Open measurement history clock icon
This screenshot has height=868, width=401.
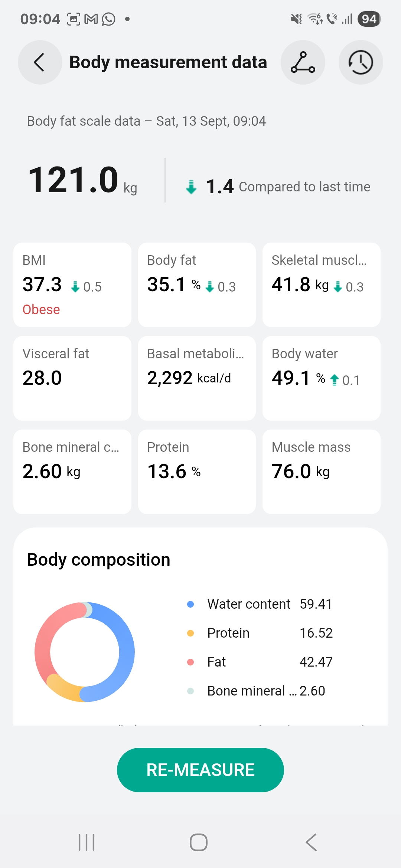point(361,62)
